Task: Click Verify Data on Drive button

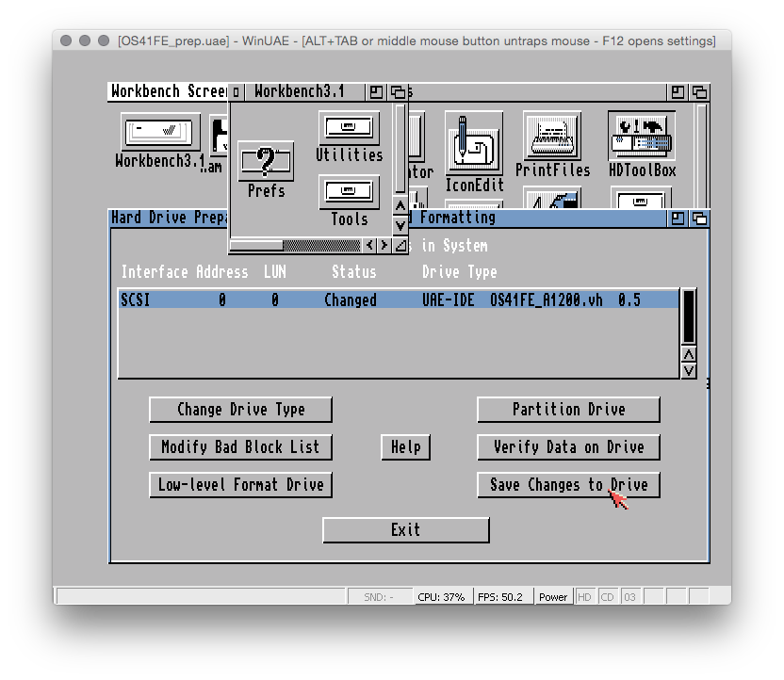Action: 568,447
